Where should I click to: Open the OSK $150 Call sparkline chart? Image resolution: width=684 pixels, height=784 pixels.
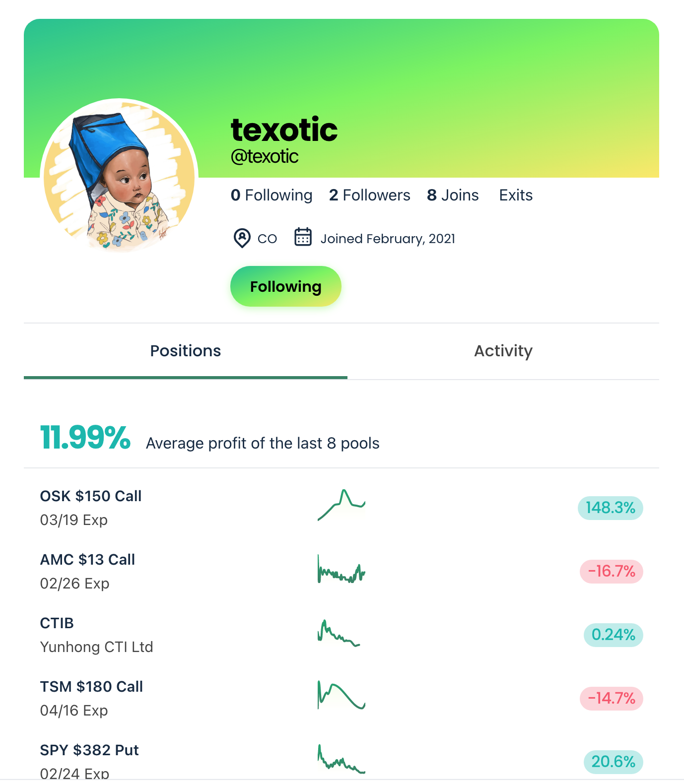pos(342,505)
